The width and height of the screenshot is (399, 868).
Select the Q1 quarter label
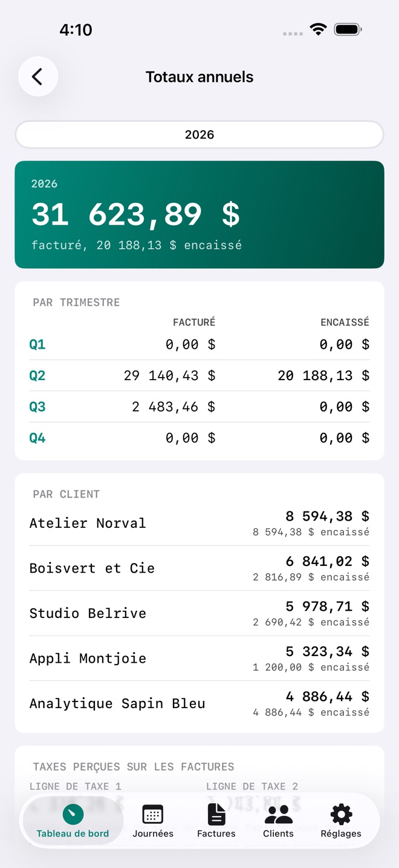pyautogui.click(x=37, y=344)
